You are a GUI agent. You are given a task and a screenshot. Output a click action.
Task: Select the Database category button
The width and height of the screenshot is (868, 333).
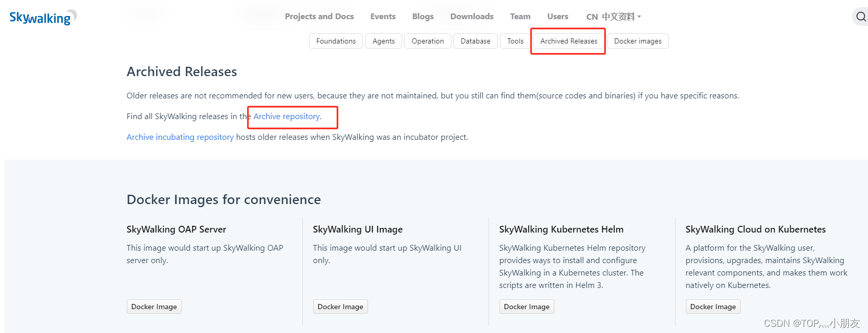[476, 41]
